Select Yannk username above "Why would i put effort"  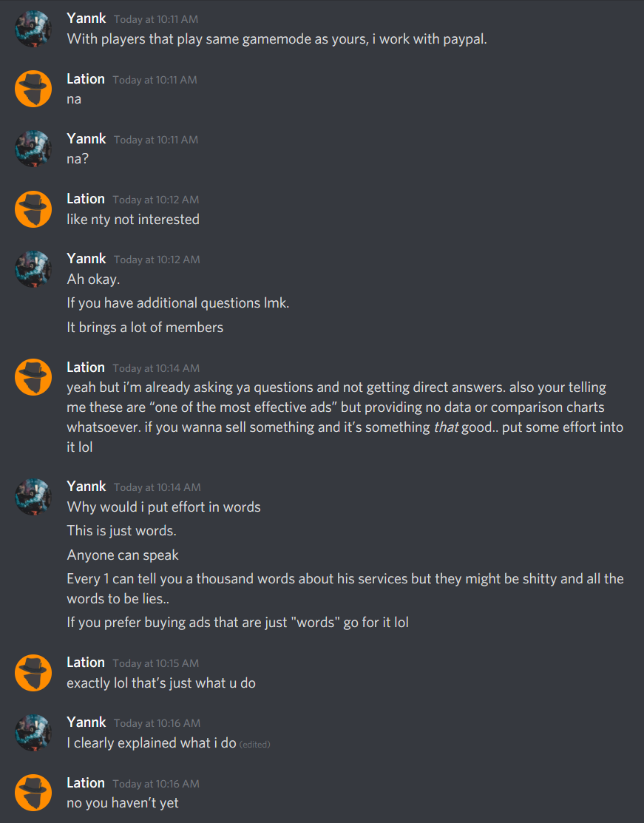[87, 487]
